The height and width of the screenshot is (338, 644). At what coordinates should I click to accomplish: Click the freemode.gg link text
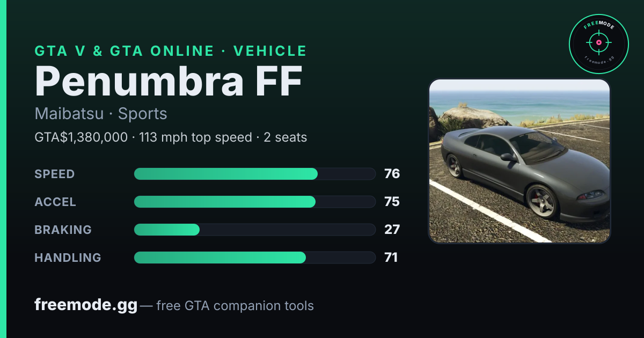[x=86, y=305]
